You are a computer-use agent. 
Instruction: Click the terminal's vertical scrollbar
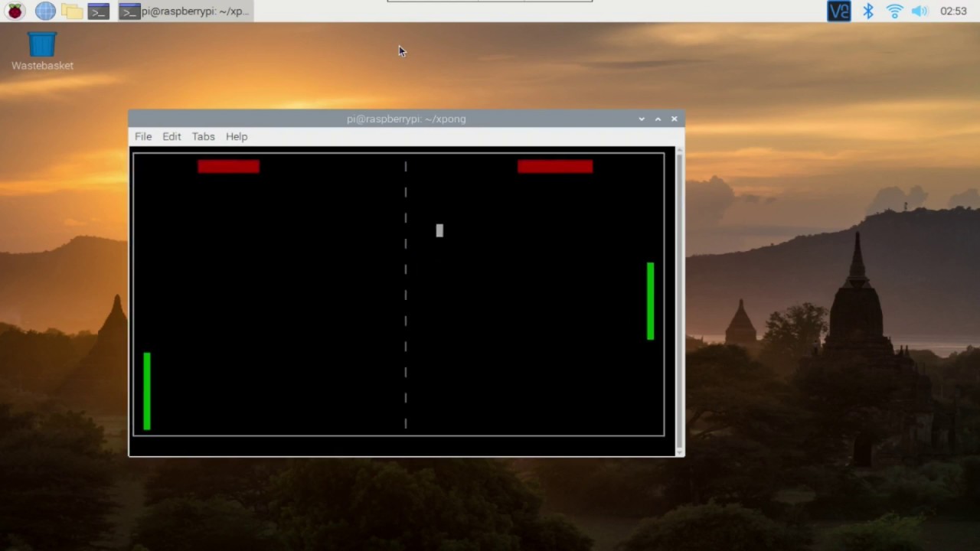pos(678,302)
